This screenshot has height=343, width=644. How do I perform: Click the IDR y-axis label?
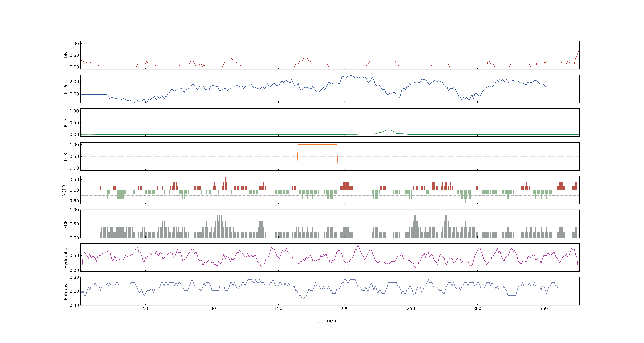click(x=66, y=55)
